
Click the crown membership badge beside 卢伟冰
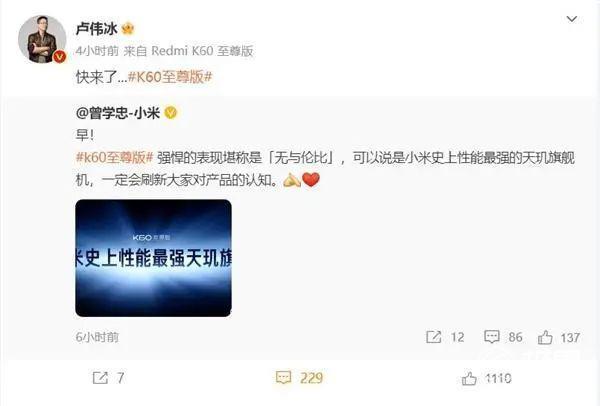(127, 29)
